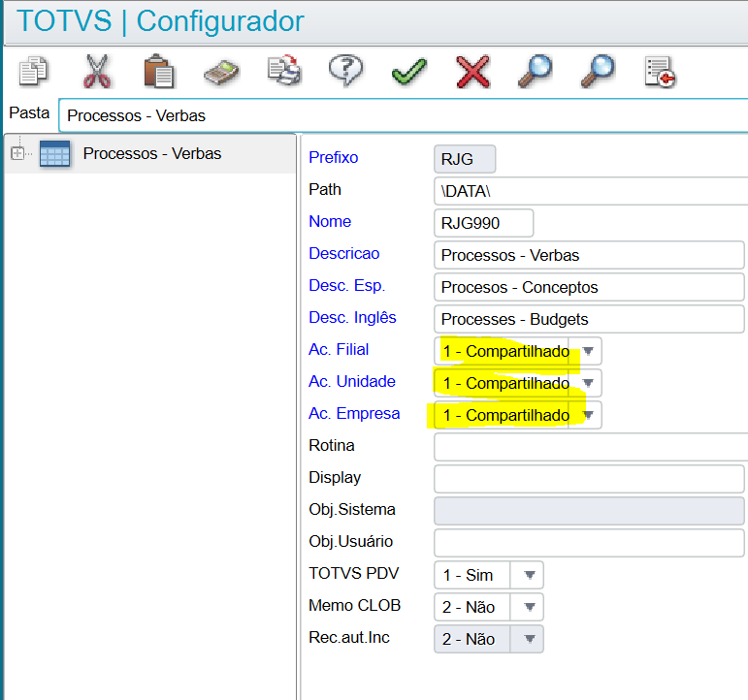Click the first magnifier search icon
The width and height of the screenshot is (748, 700).
[x=535, y=72]
